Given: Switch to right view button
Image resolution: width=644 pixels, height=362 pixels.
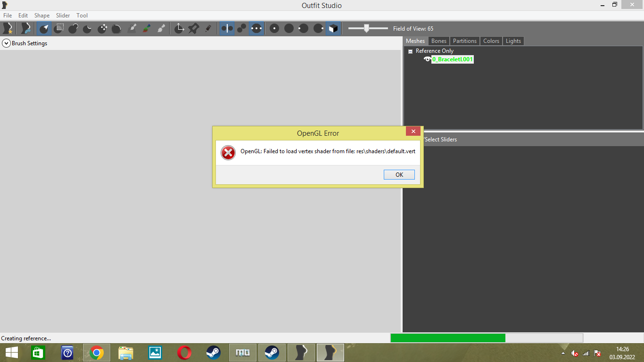Looking at the screenshot, I should (x=318, y=28).
